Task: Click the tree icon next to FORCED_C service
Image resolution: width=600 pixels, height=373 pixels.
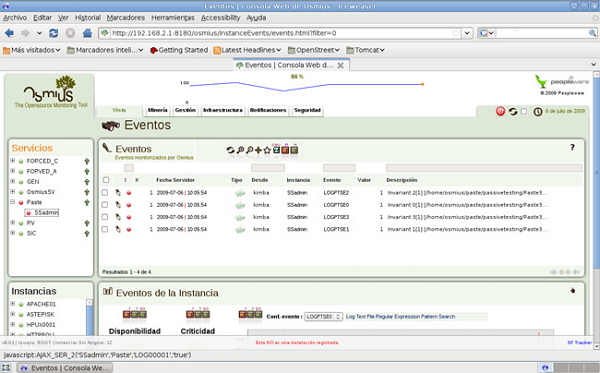Action: point(87,161)
